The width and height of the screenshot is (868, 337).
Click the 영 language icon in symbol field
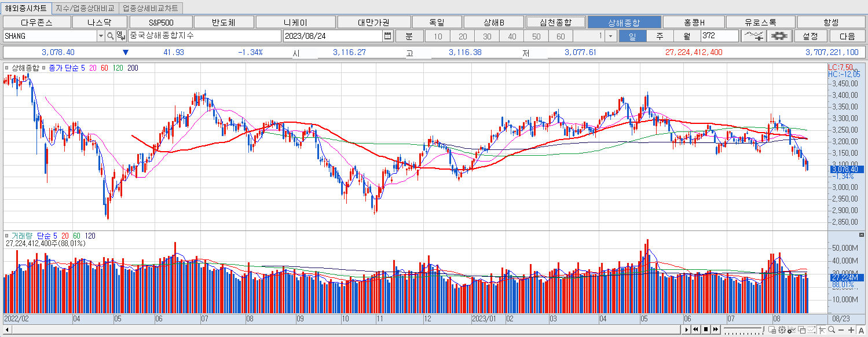tap(120, 35)
